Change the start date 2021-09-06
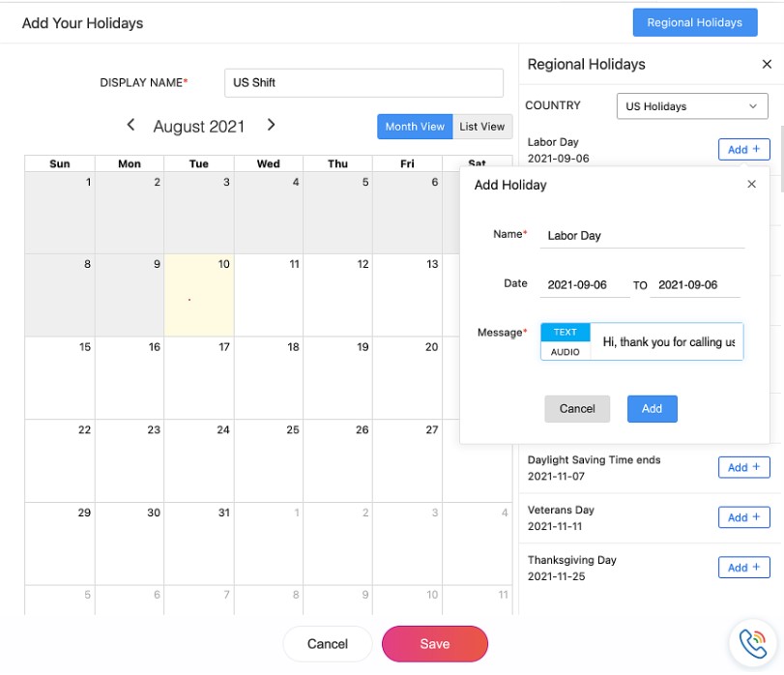The image size is (784, 675). point(585,285)
